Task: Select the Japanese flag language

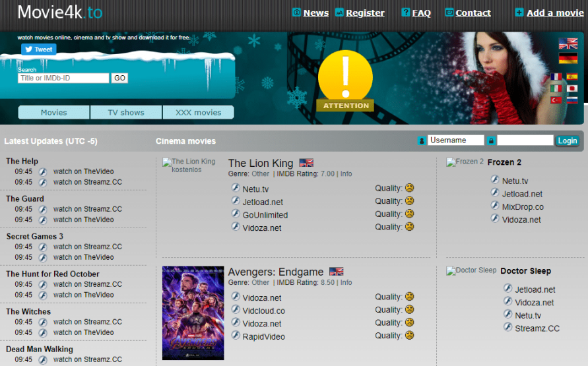Action: pos(572,88)
